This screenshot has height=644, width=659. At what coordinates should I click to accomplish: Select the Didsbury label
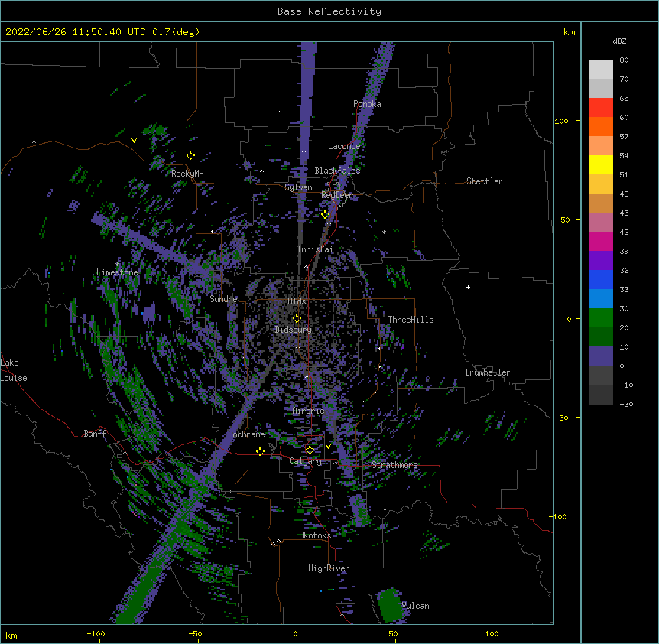tap(294, 330)
